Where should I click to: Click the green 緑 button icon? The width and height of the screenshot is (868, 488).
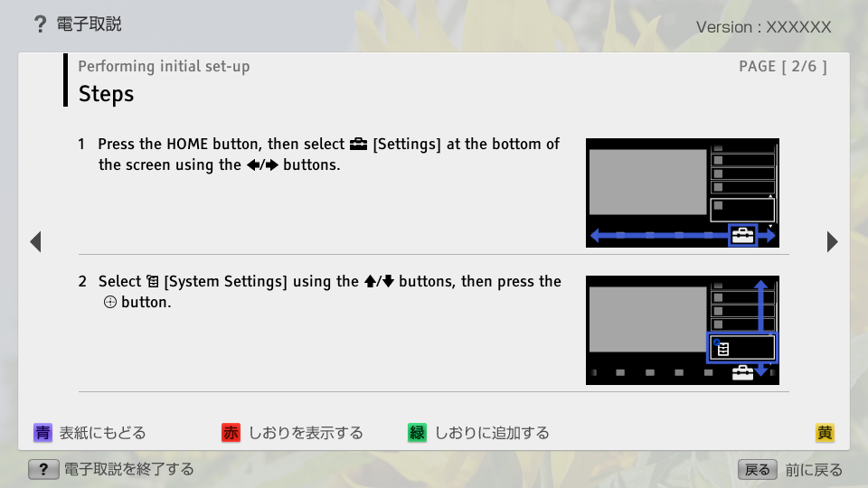[417, 433]
